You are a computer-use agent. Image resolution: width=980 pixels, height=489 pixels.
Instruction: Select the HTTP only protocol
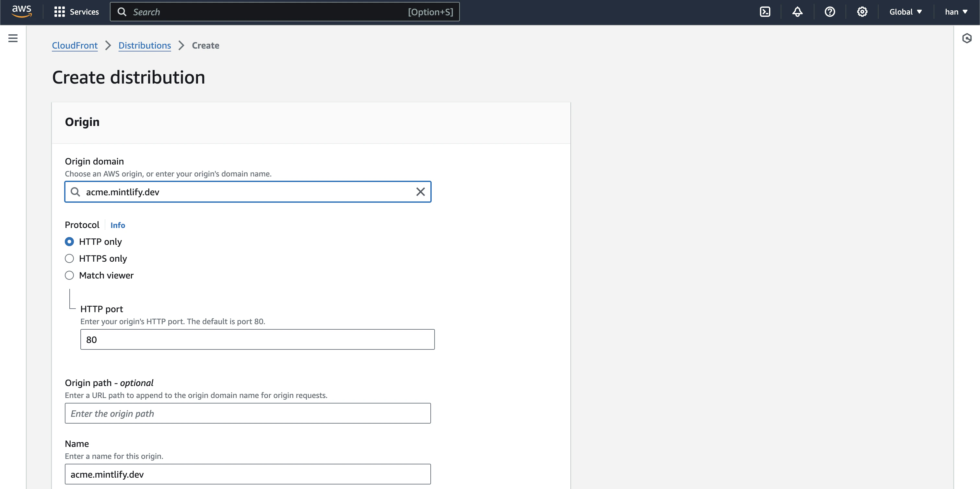pos(69,242)
